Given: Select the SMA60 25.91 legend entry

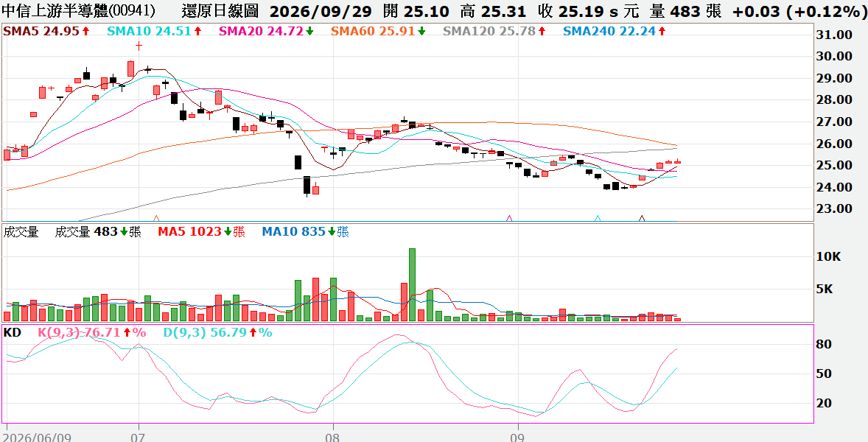Looking at the screenshot, I should (x=379, y=32).
